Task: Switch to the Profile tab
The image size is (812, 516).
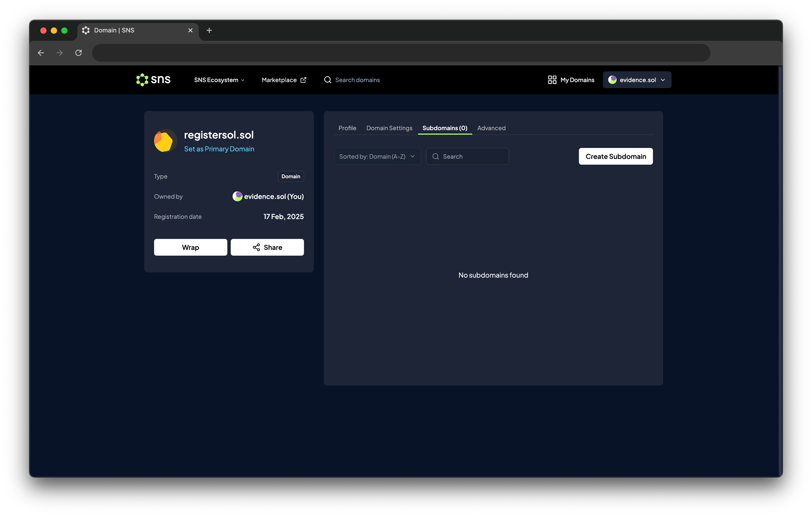Action: coord(347,128)
